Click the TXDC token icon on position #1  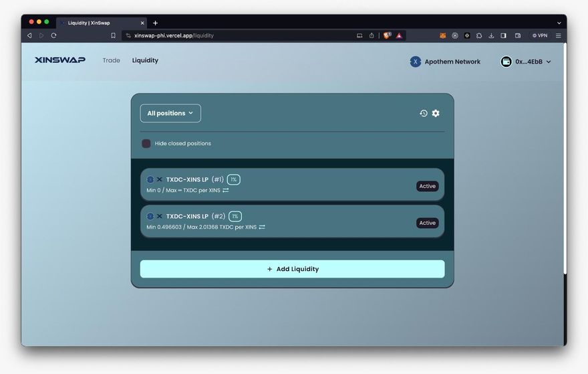[x=150, y=179]
